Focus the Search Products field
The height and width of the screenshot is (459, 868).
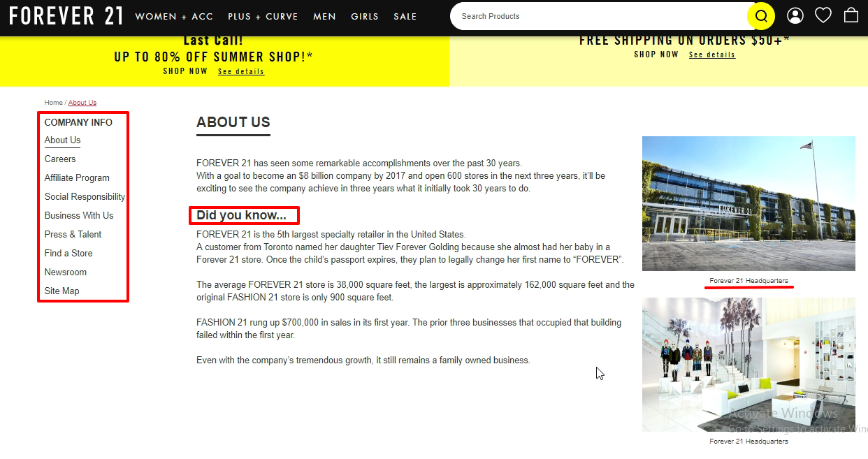[601, 16]
